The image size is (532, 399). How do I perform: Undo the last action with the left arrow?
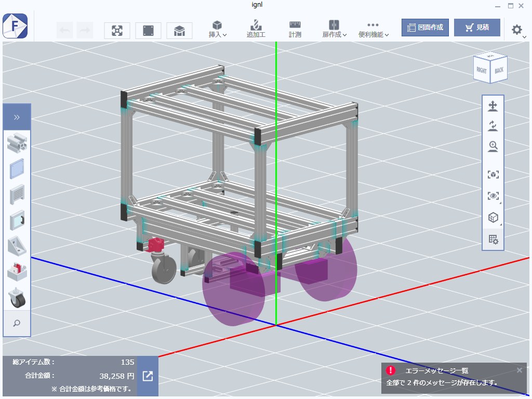64,31
